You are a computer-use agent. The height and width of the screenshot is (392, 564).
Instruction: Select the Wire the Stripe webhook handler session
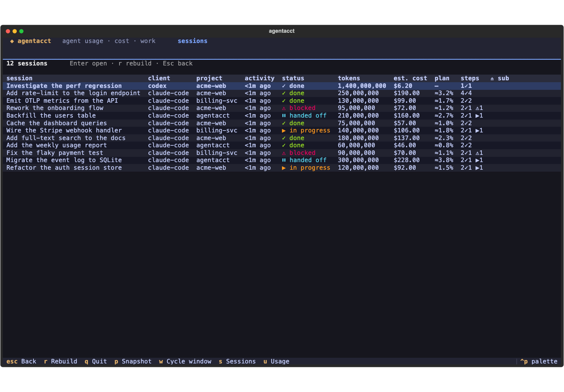pyautogui.click(x=282, y=131)
